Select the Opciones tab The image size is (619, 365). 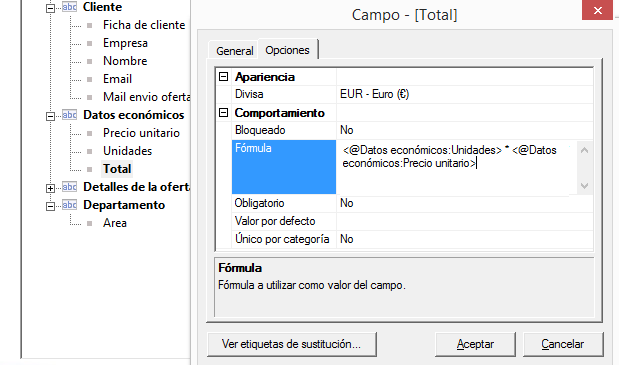coord(287,50)
